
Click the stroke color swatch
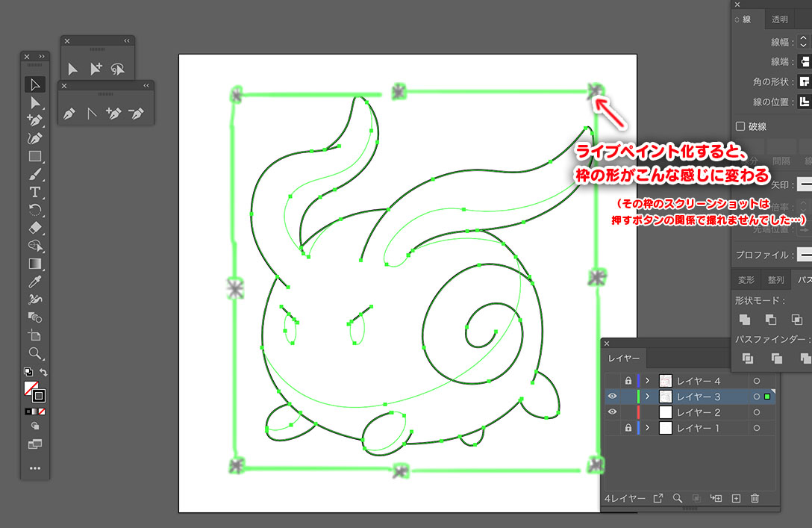pyautogui.click(x=39, y=396)
